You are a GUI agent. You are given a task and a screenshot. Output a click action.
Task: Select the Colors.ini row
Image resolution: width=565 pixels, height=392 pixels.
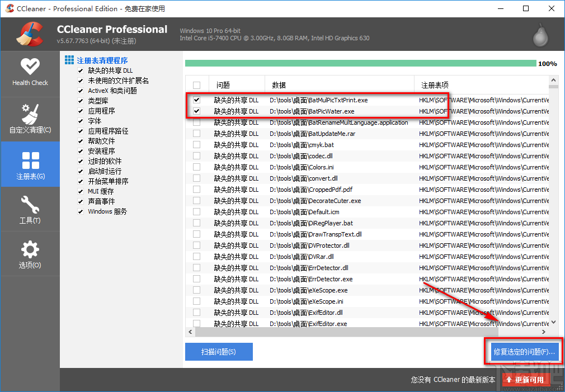[367, 167]
